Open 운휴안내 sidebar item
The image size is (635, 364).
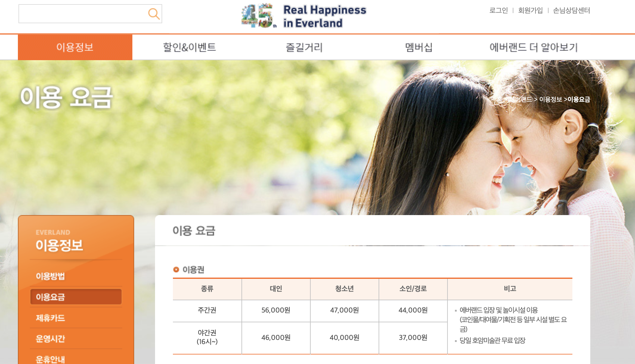(50, 359)
